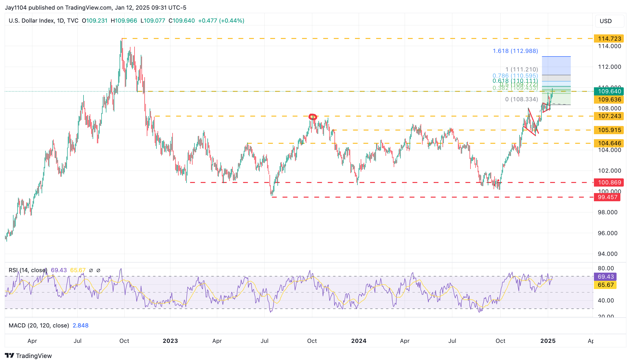Screen dimensions: 631x364
Task: Select the 107.243 yellow price label
Action: (609, 116)
